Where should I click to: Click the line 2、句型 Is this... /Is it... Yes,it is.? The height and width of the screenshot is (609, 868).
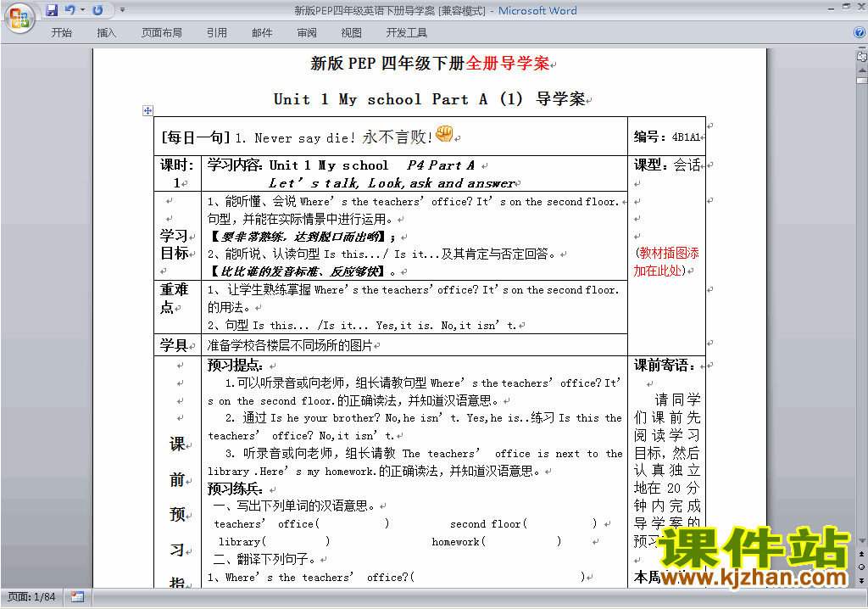click(x=320, y=325)
